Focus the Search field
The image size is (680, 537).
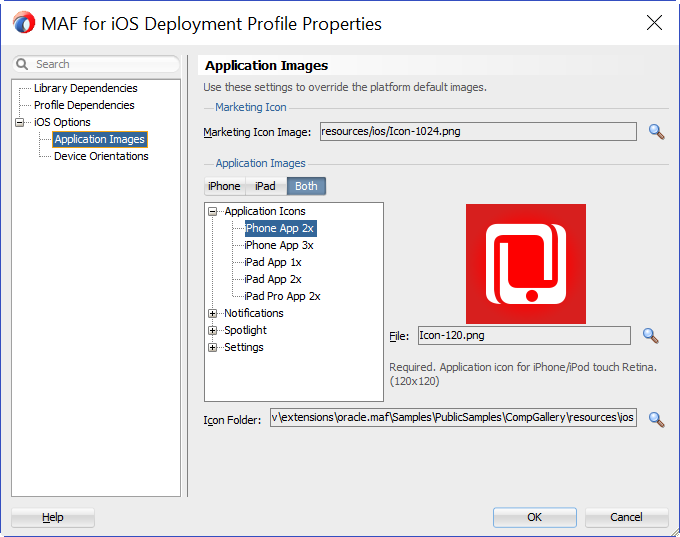96,64
